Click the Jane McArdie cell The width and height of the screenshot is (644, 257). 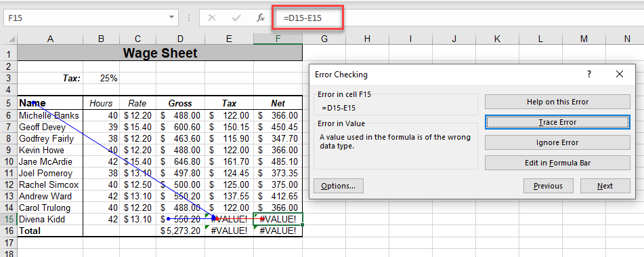point(50,161)
